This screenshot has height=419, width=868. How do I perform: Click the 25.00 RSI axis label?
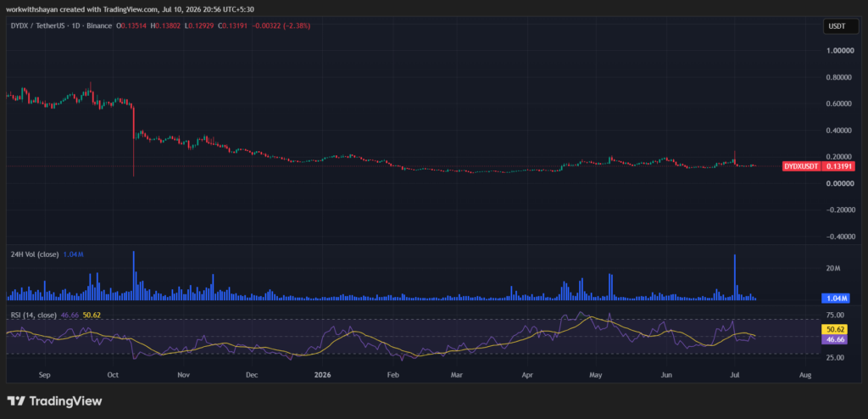pos(835,357)
